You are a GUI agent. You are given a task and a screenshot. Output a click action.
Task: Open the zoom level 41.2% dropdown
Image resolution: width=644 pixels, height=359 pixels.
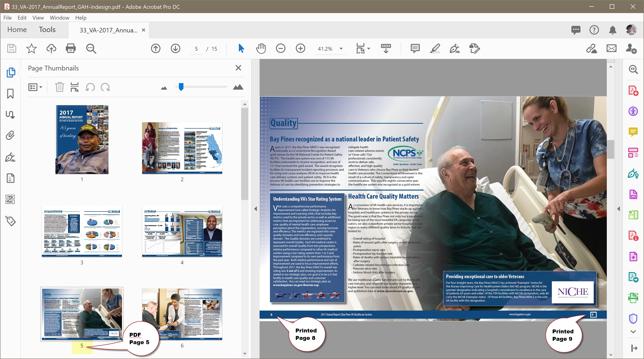(x=341, y=49)
